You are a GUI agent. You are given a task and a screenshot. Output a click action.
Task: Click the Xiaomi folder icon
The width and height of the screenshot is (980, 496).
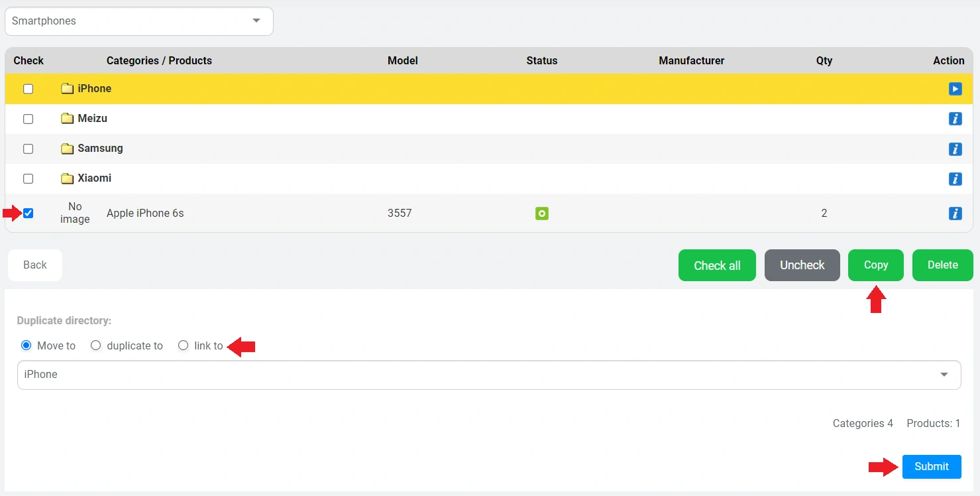click(x=67, y=178)
